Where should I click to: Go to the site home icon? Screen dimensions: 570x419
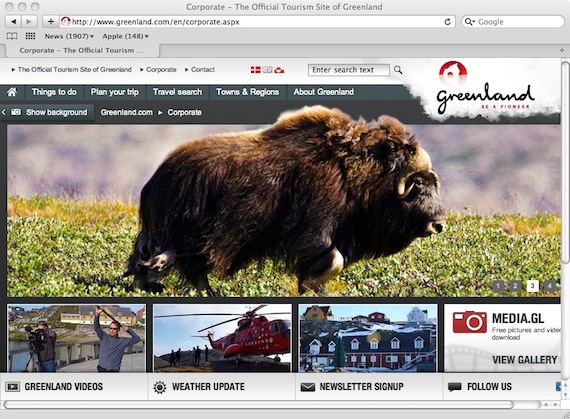pos(12,92)
